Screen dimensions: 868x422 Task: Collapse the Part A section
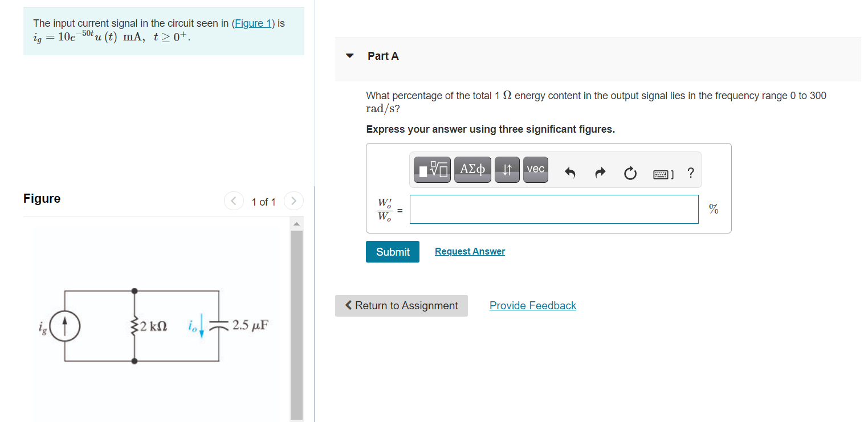(x=349, y=55)
